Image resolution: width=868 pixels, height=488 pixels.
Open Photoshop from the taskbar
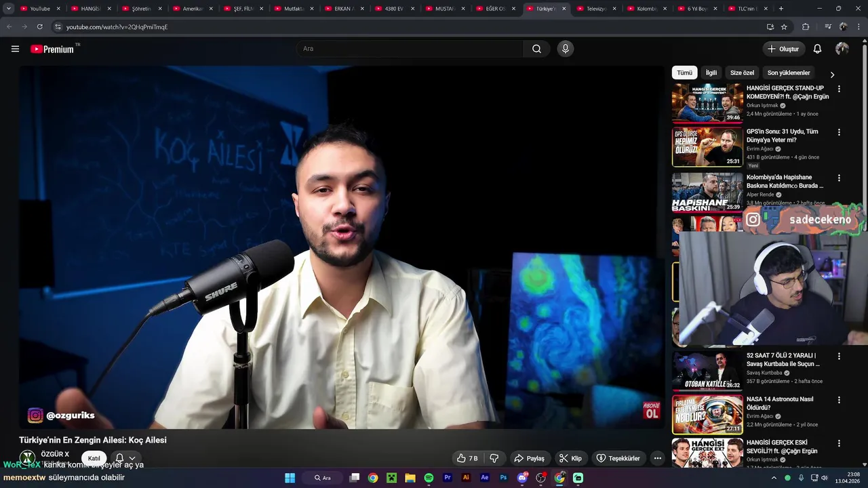pos(503,478)
